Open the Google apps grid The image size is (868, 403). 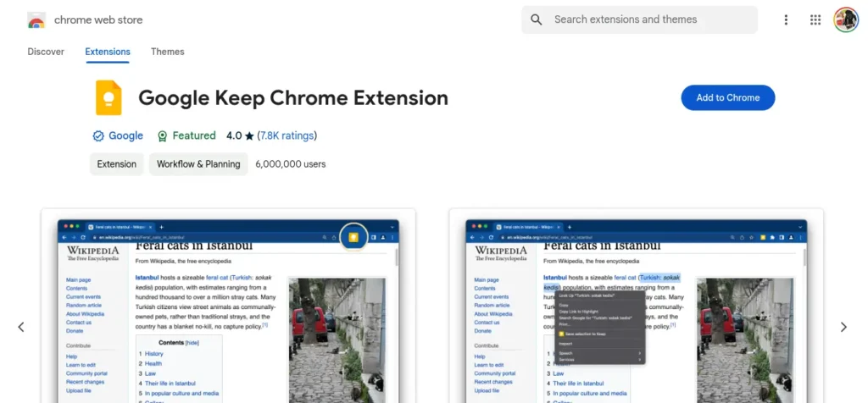click(x=815, y=20)
